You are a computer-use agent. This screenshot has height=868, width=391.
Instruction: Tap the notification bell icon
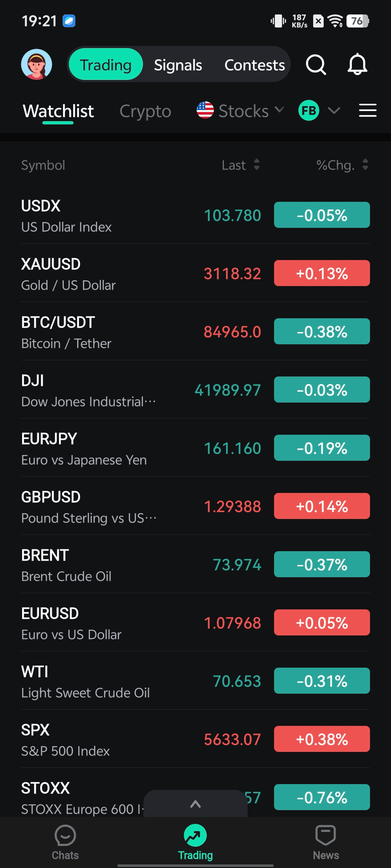coord(357,64)
